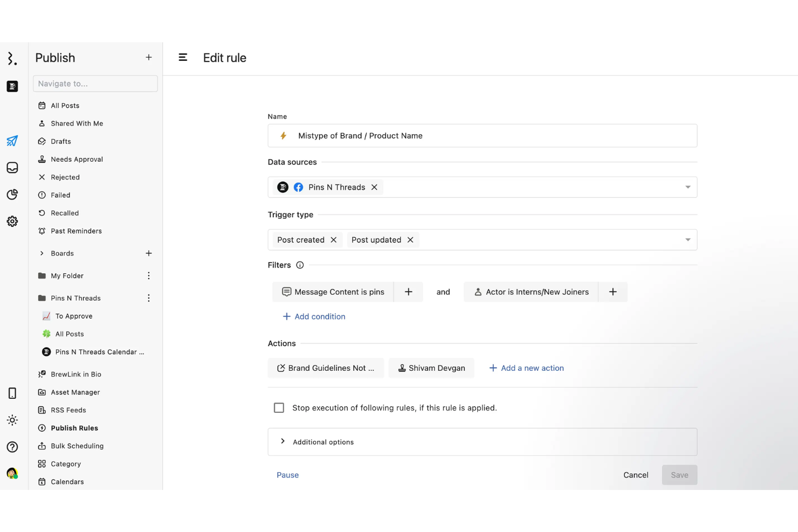Check Stop execution of following rules checkbox

point(279,408)
